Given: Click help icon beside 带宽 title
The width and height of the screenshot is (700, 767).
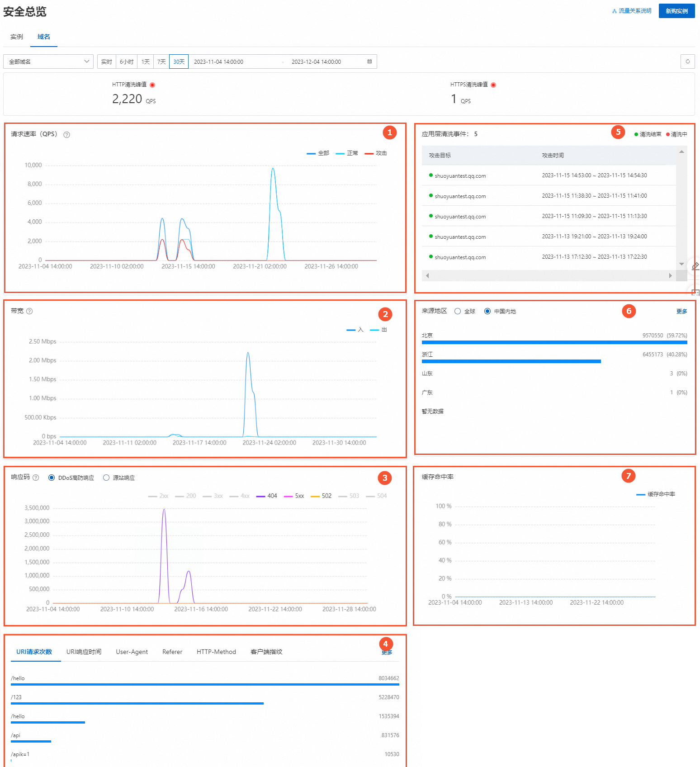Looking at the screenshot, I should point(30,311).
